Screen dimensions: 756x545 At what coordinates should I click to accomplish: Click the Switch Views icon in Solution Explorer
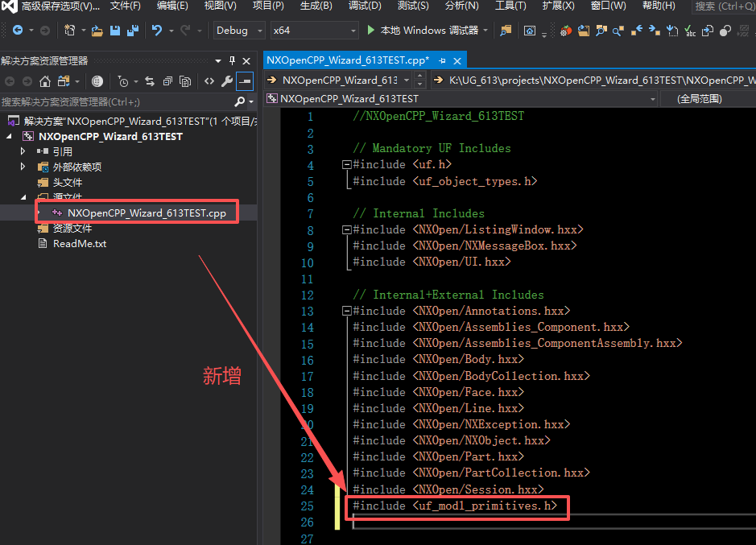(x=63, y=81)
